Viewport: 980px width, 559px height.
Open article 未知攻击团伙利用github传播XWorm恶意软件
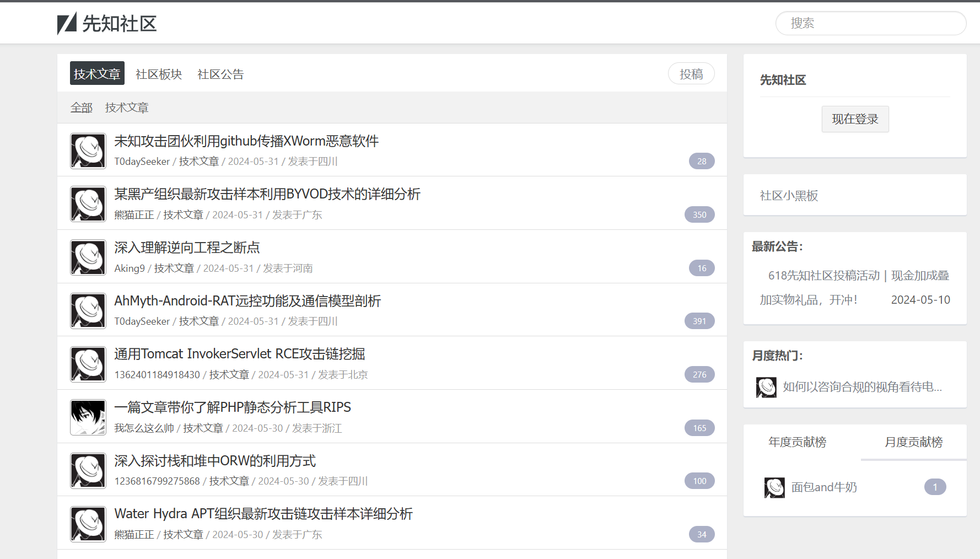tap(246, 141)
